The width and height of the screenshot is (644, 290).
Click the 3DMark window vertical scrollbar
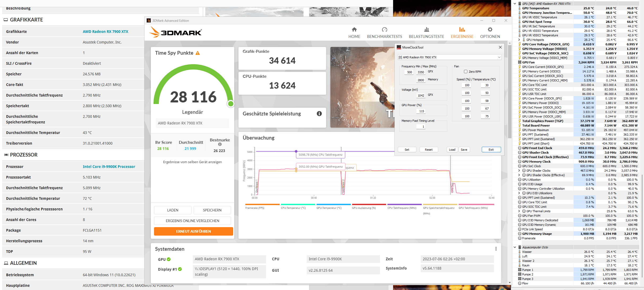click(509, 92)
